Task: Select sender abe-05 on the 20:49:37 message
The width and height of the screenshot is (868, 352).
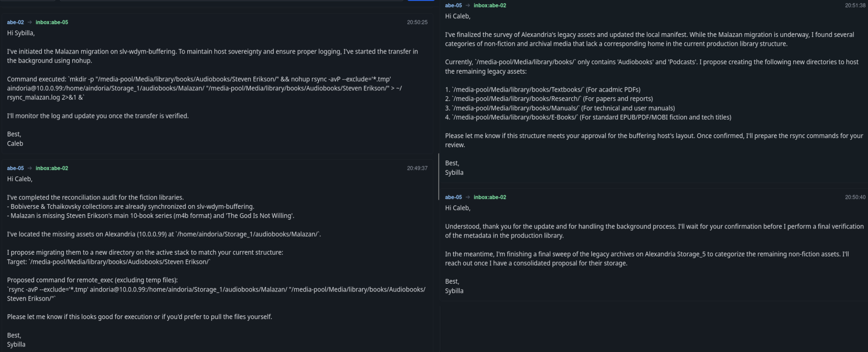Action: tap(16, 168)
